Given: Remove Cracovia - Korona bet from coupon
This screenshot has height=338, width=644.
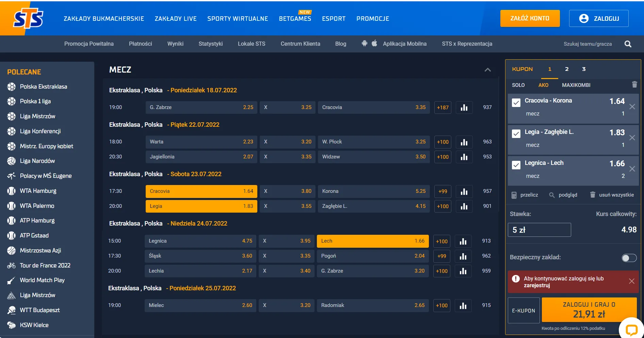Looking at the screenshot, I should click(632, 107).
